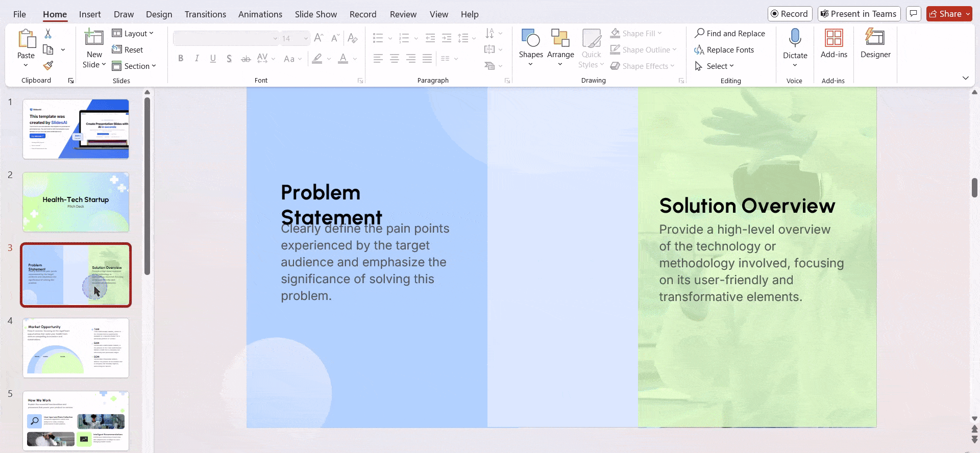Switch to the Transitions tab
The image size is (980, 453).
205,14
